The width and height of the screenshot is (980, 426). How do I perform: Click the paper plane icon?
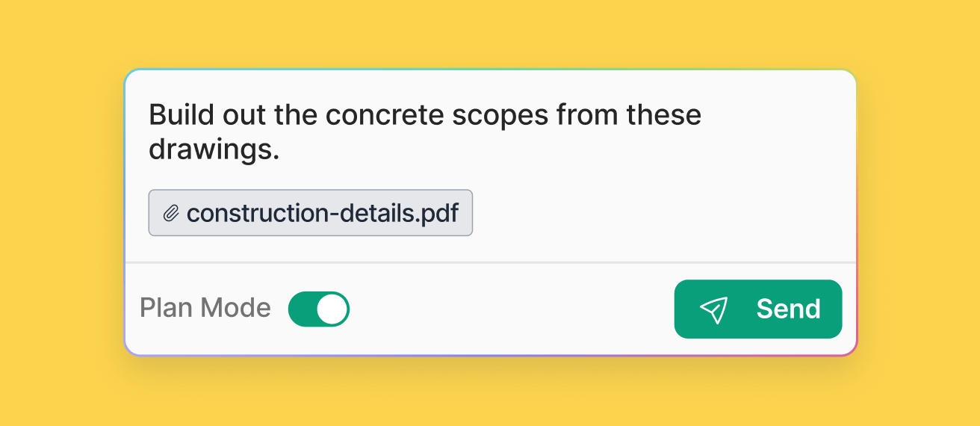[713, 309]
